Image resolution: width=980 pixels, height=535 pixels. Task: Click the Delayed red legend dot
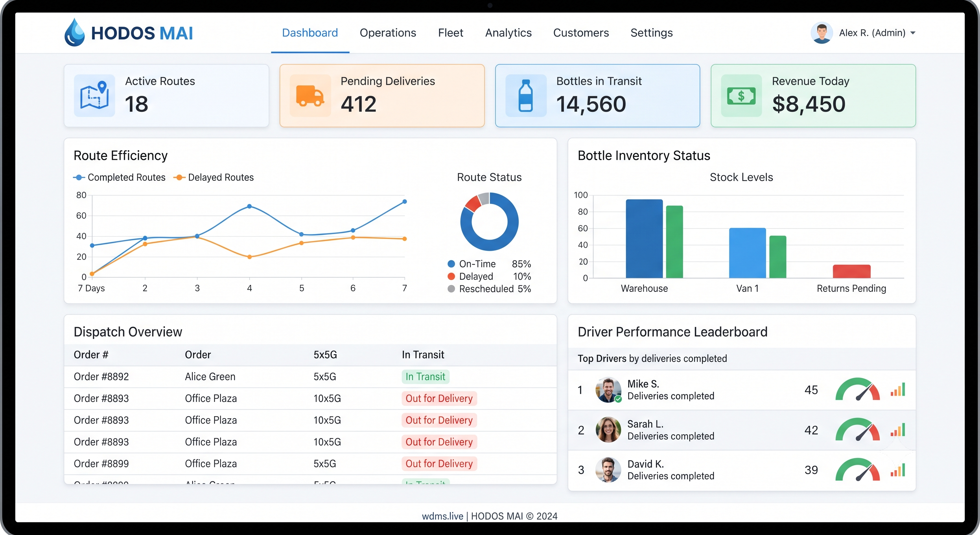click(x=451, y=277)
